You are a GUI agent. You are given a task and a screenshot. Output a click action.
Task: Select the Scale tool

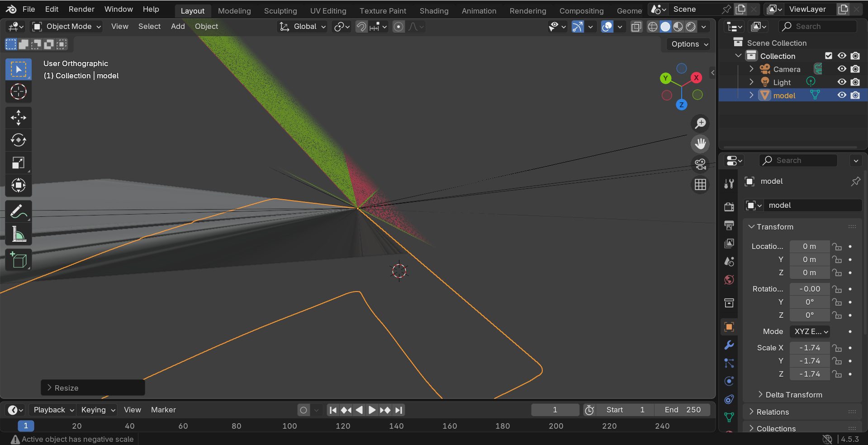(19, 163)
